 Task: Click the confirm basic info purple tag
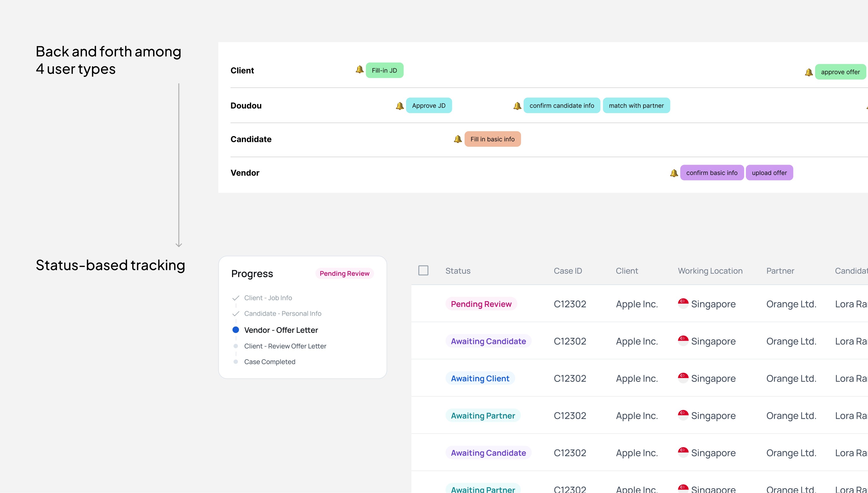point(712,173)
